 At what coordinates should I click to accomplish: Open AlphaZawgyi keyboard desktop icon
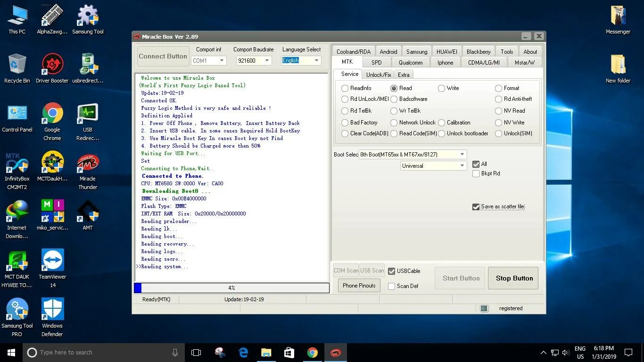tap(52, 19)
